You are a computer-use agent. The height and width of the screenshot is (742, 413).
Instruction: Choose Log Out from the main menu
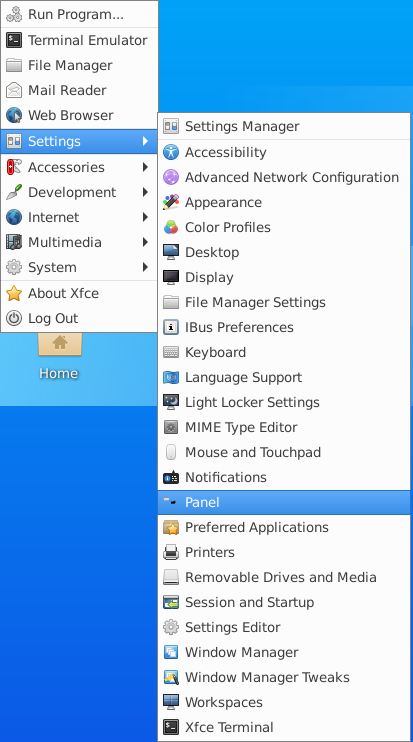coord(79,318)
